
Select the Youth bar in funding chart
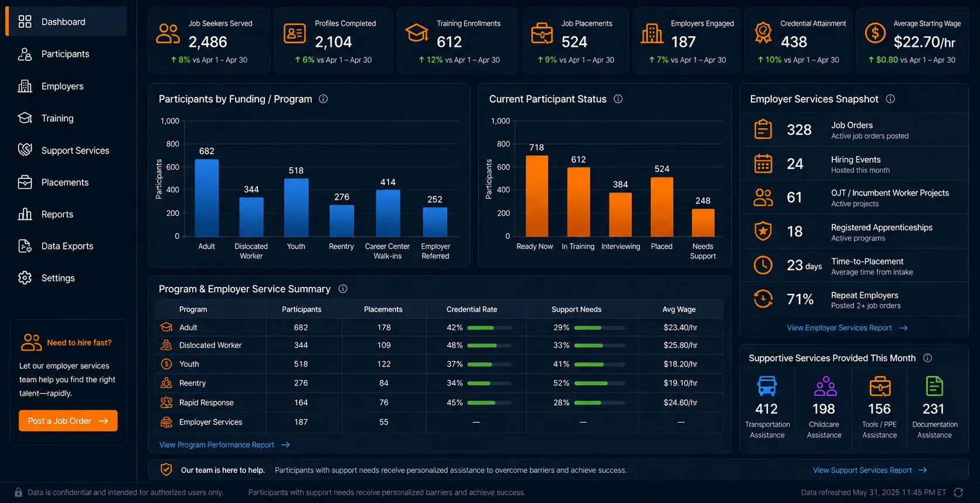296,207
